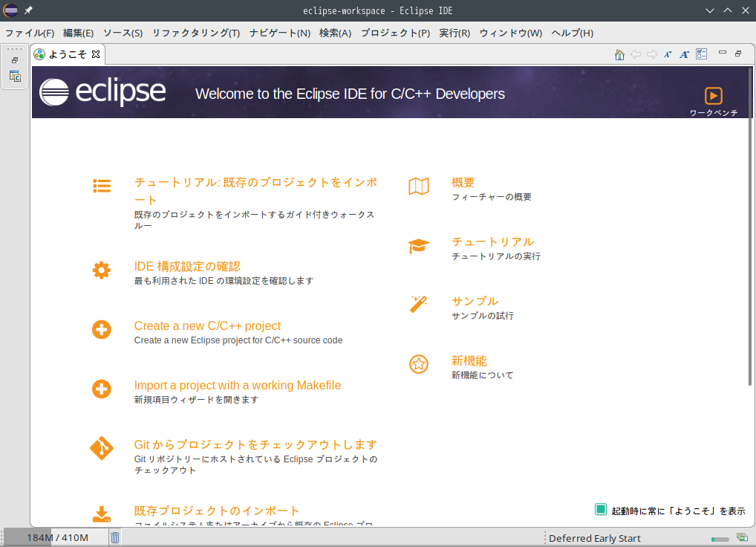Click the ワークベンチ label
The image size is (756, 547).
714,112
